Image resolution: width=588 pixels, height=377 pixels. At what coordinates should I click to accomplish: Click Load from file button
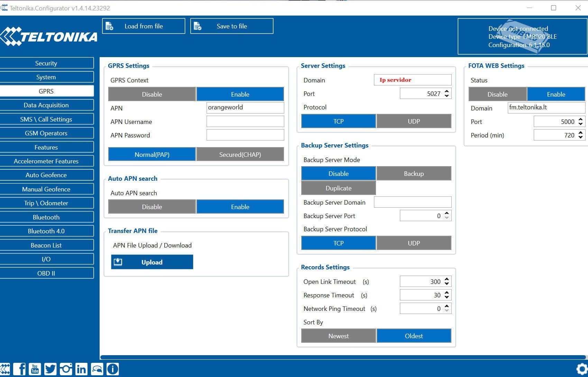[x=144, y=26]
